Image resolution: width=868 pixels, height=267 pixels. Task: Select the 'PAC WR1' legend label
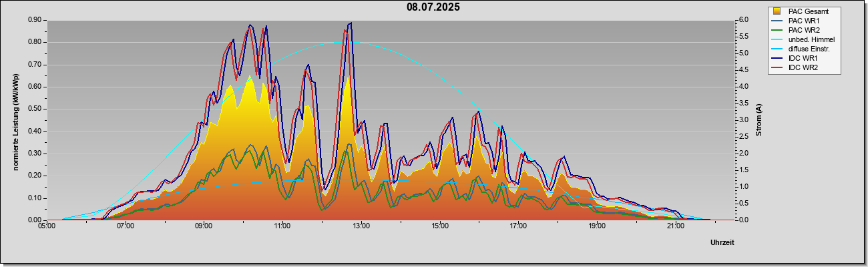point(803,21)
